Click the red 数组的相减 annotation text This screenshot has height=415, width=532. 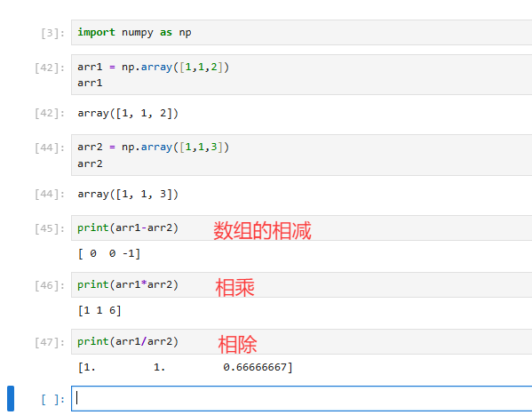pos(262,230)
